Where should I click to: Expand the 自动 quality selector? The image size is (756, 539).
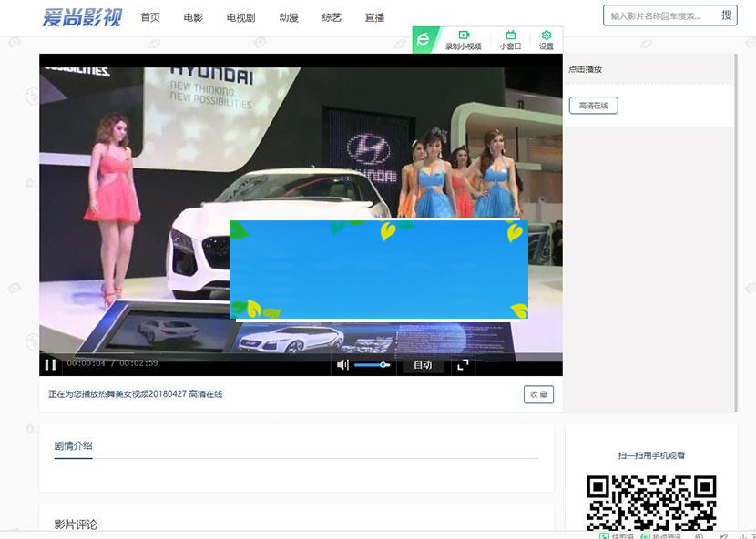coord(423,365)
